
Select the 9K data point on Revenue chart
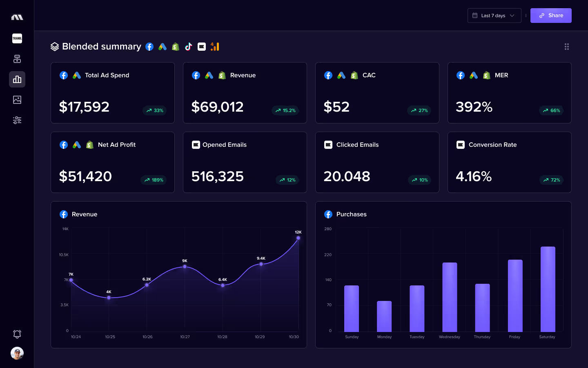[185, 267]
